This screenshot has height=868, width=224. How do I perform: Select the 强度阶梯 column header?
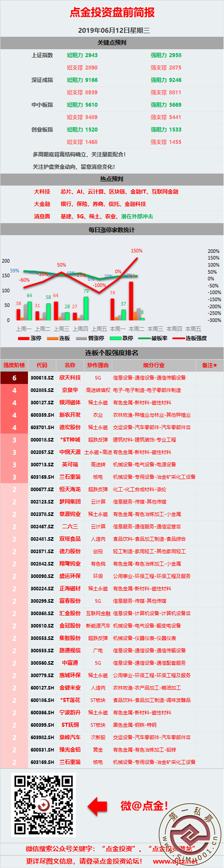tap(14, 365)
